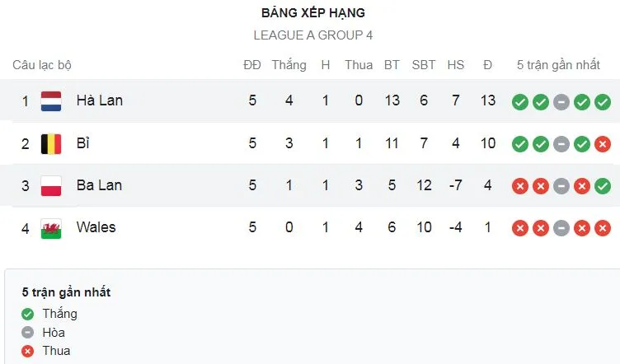Click the League A Group 4 subtitle
The image size is (620, 364).
tap(313, 35)
